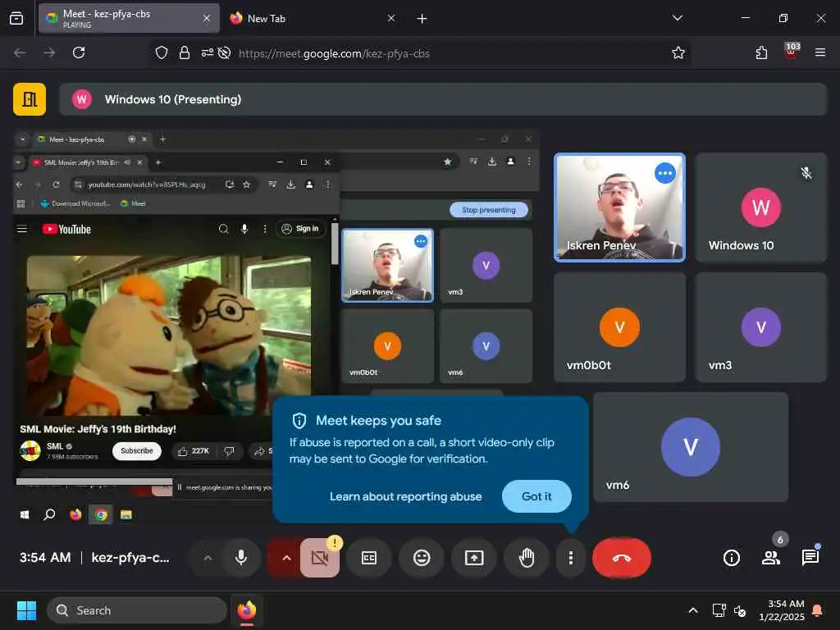Mute the microphone in Meet controls

(241, 558)
